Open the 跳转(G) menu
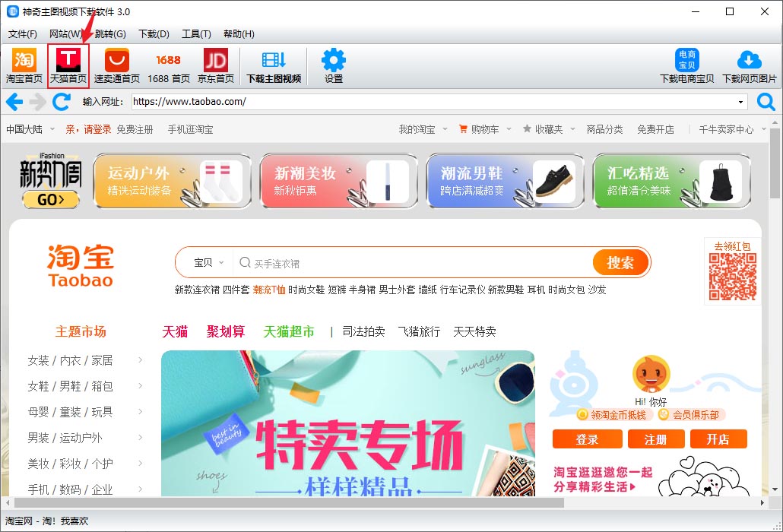The image size is (783, 532). click(110, 34)
